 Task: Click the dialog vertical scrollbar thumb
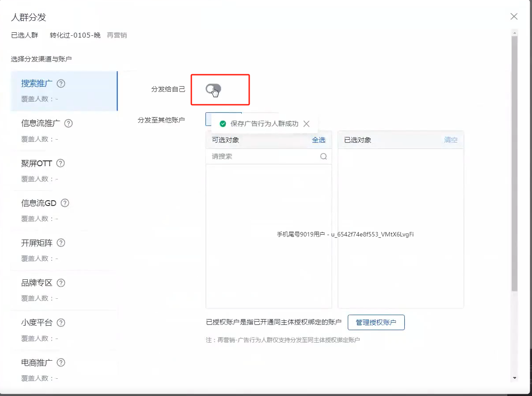(514, 164)
